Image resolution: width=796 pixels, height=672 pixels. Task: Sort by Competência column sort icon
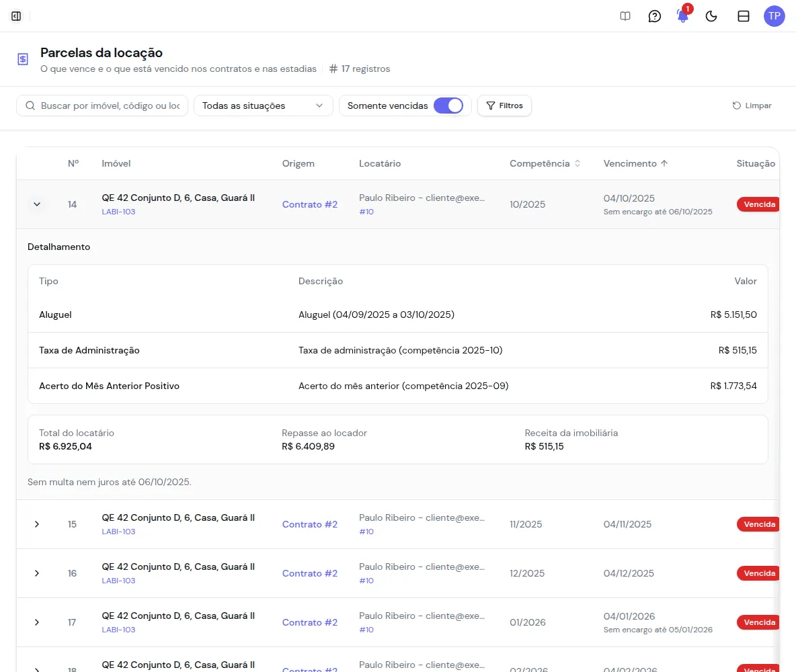[578, 163]
